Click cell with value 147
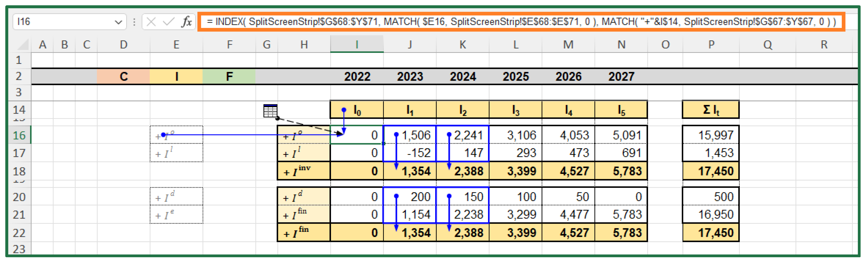The width and height of the screenshot is (868, 264). point(463,153)
